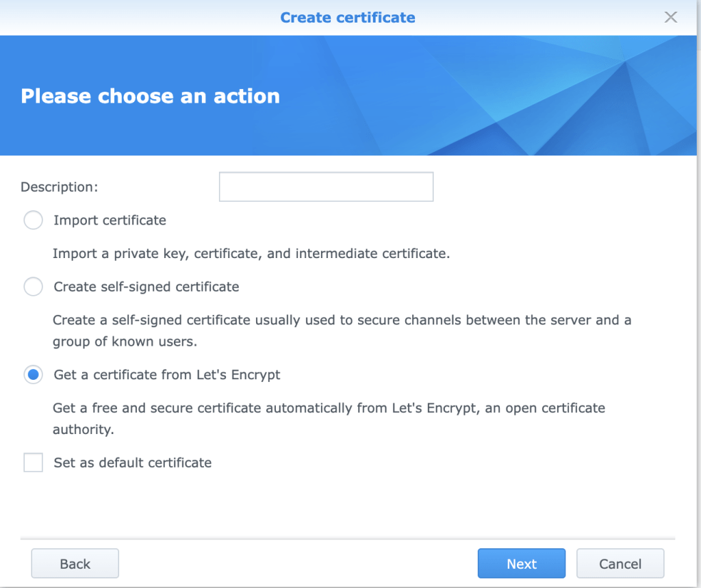Go back using the Back button
The height and width of the screenshot is (588, 701).
(x=75, y=564)
